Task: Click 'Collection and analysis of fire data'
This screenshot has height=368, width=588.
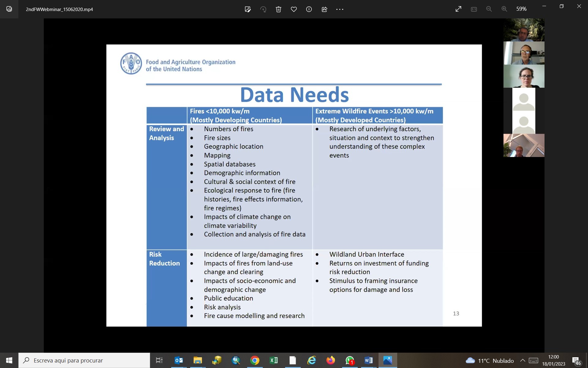Action: 255,234
